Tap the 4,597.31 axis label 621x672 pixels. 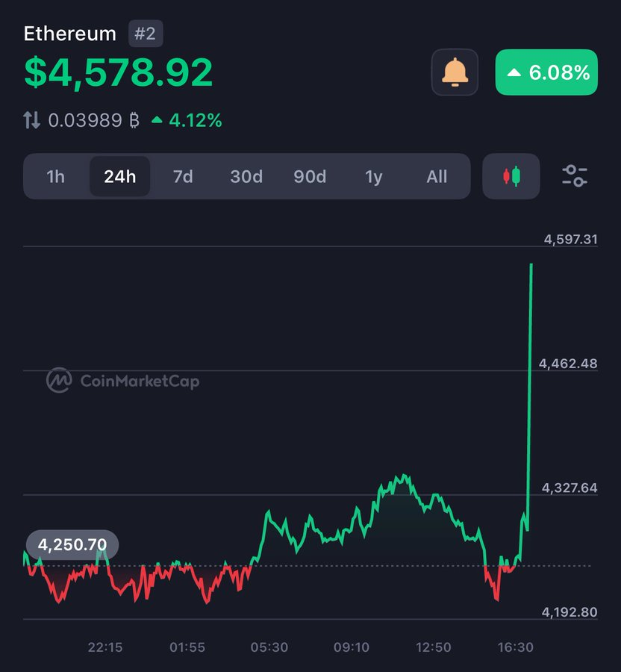pos(570,239)
